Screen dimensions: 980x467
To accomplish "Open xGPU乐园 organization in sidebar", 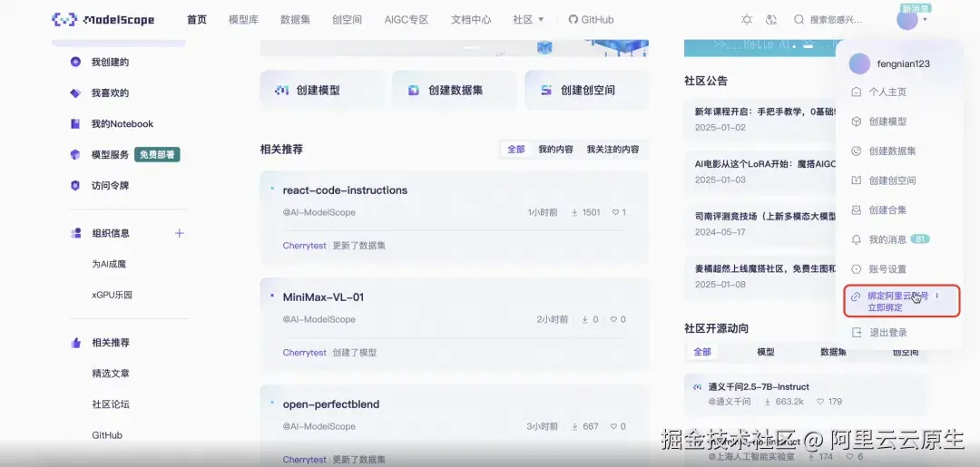I will 112,295.
